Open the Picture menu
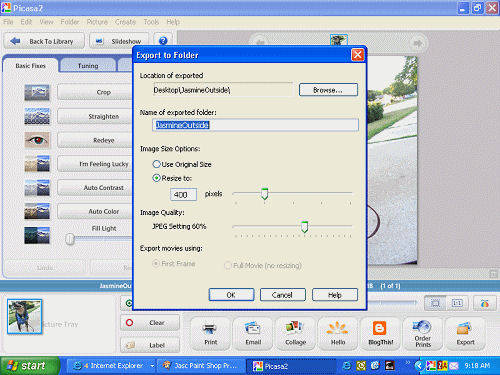 (97, 22)
